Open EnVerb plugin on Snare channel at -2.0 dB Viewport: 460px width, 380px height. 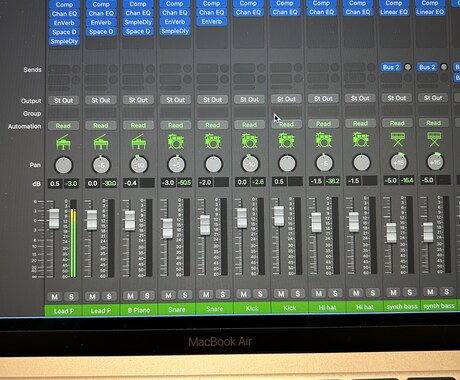[212, 22]
